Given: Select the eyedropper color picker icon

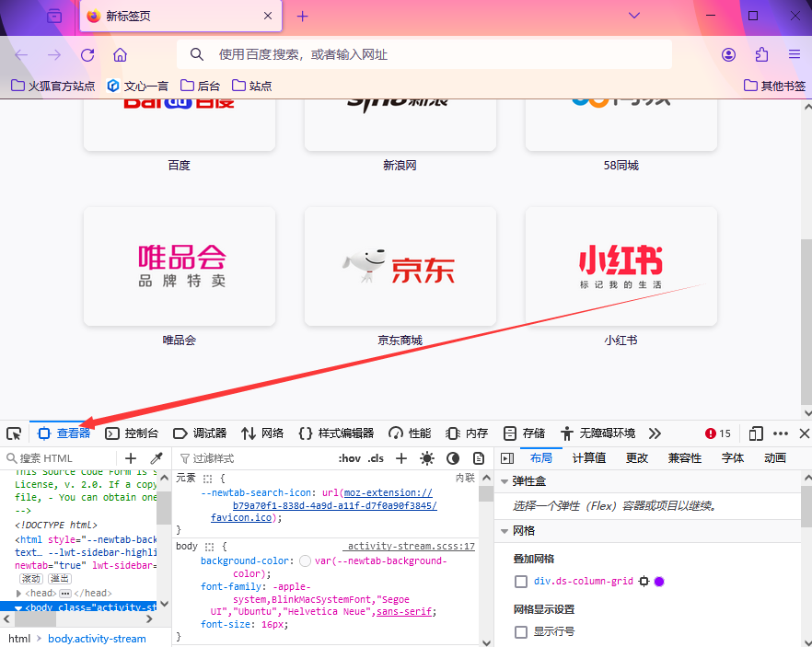Looking at the screenshot, I should click(157, 458).
